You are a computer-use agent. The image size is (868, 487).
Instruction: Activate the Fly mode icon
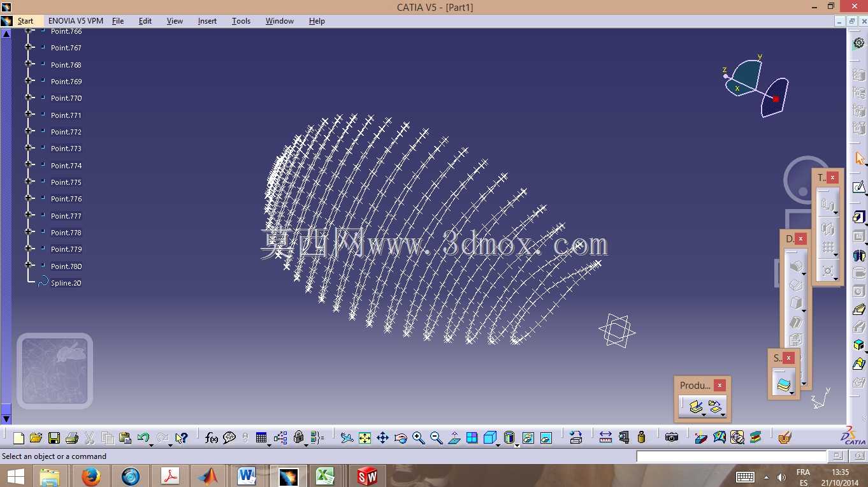coord(347,438)
